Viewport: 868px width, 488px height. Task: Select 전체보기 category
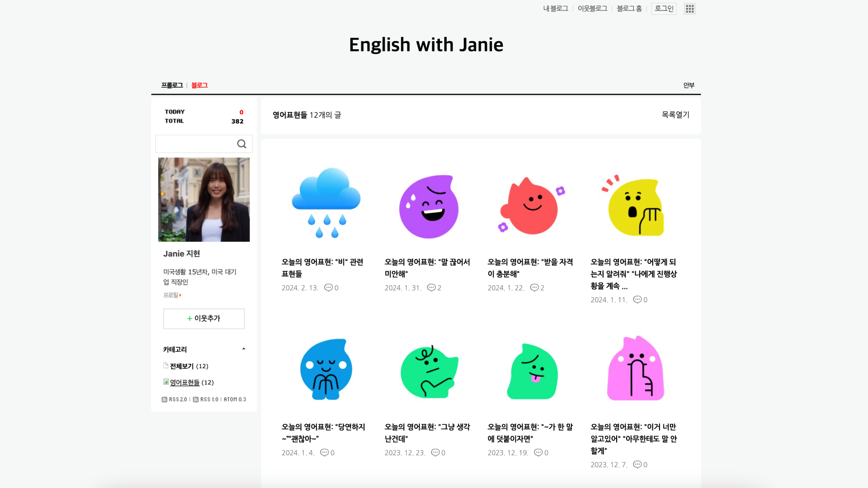(x=182, y=366)
